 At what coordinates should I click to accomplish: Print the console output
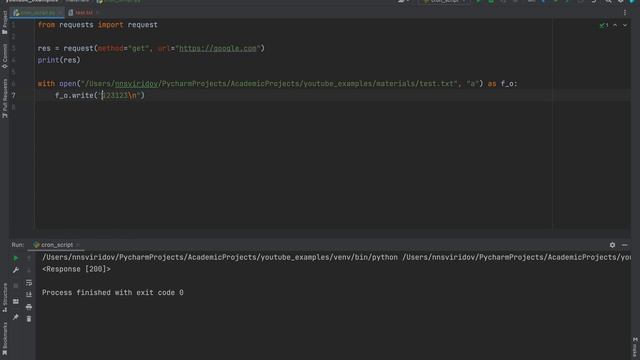pos(29,307)
